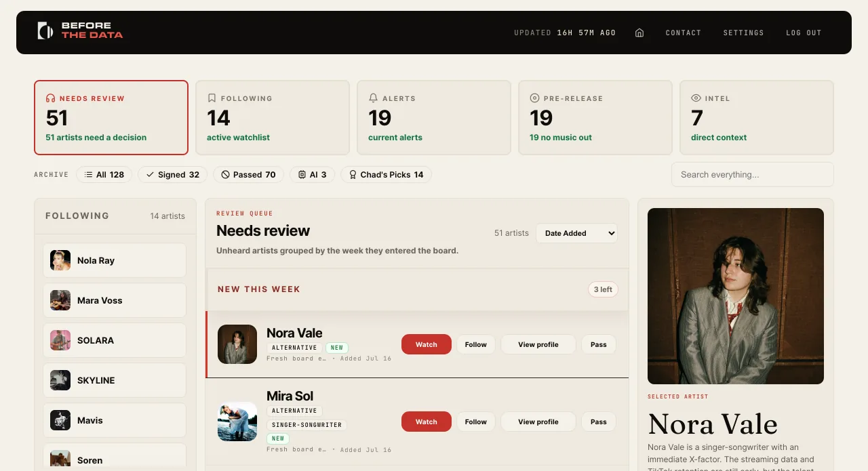The width and height of the screenshot is (868, 471).
Task: Select the Following stat card
Action: coord(273,118)
